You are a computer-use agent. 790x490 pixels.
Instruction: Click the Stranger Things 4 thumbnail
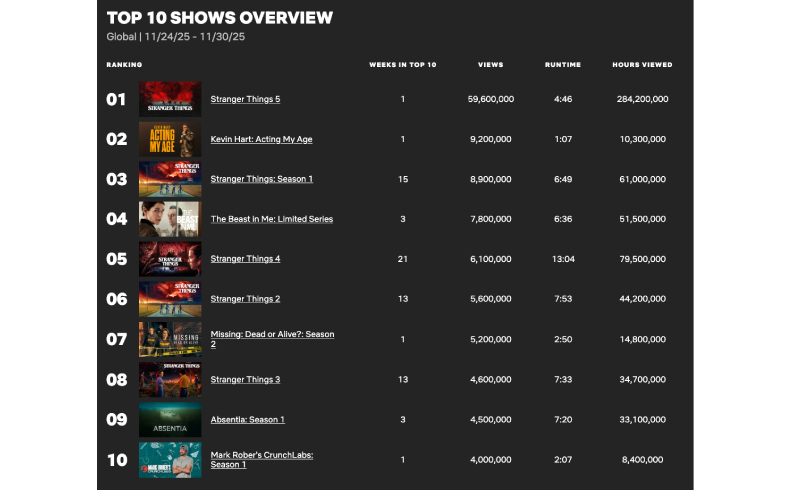[170, 259]
